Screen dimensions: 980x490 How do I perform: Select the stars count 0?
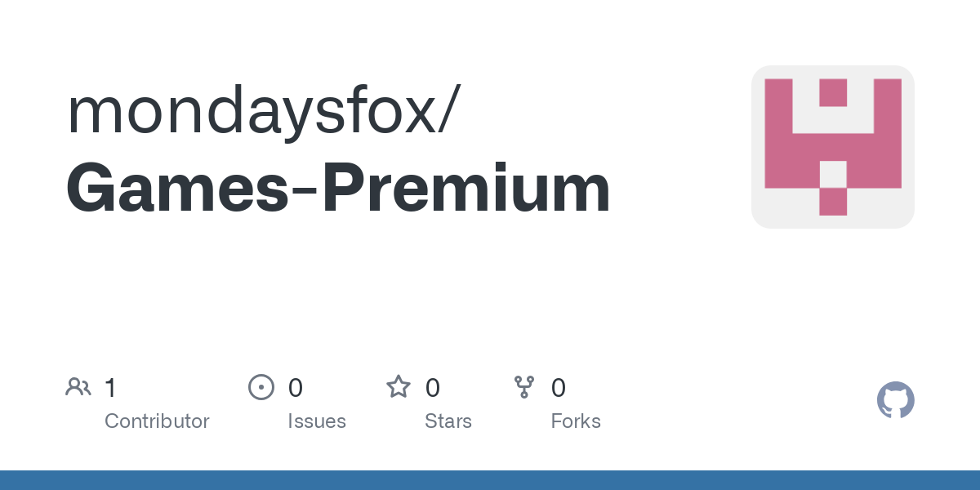pyautogui.click(x=433, y=388)
